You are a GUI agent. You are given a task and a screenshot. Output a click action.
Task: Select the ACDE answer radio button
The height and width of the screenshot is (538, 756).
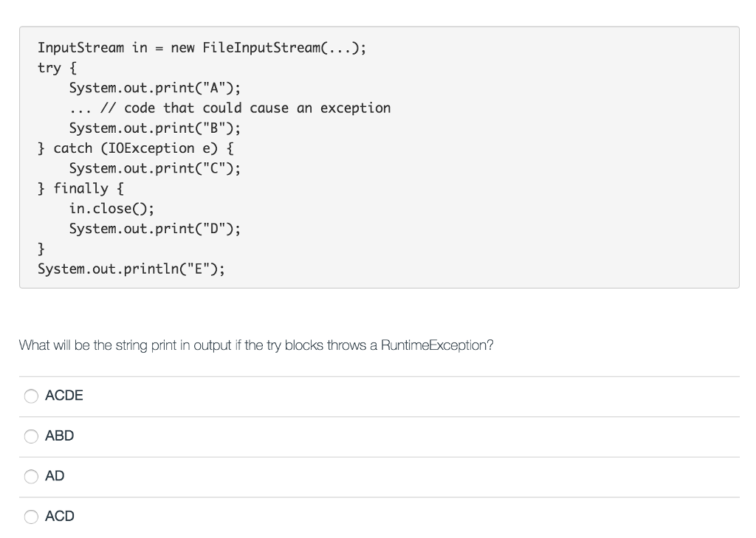click(x=31, y=396)
